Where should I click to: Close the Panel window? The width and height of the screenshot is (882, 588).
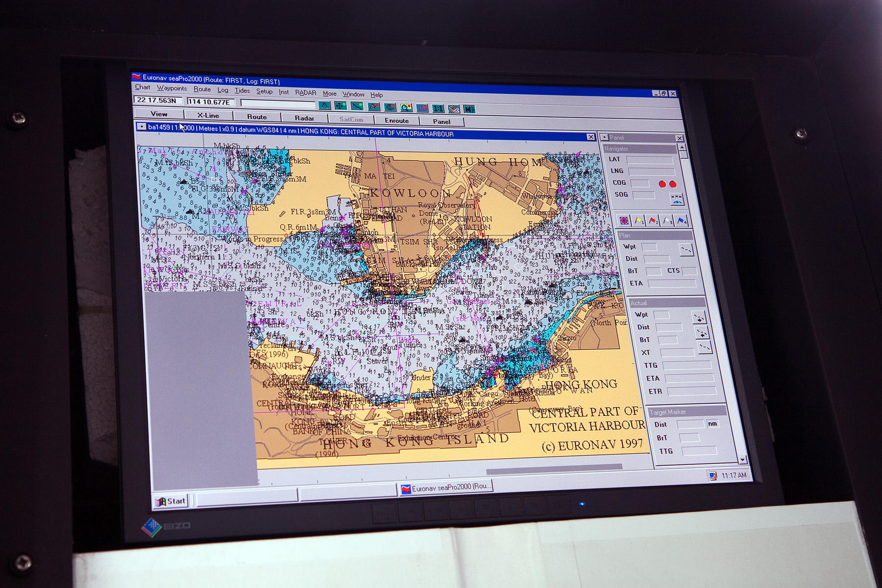point(680,138)
